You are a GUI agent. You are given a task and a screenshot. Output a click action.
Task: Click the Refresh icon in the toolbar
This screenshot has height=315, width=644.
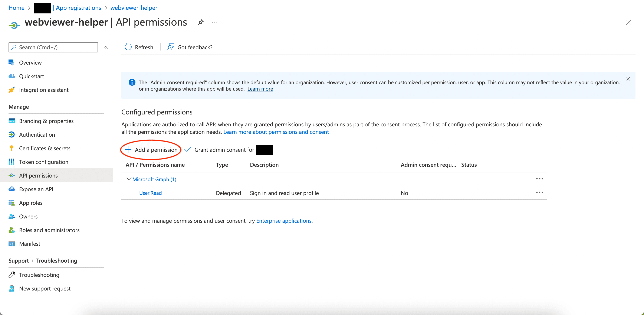pos(128,47)
